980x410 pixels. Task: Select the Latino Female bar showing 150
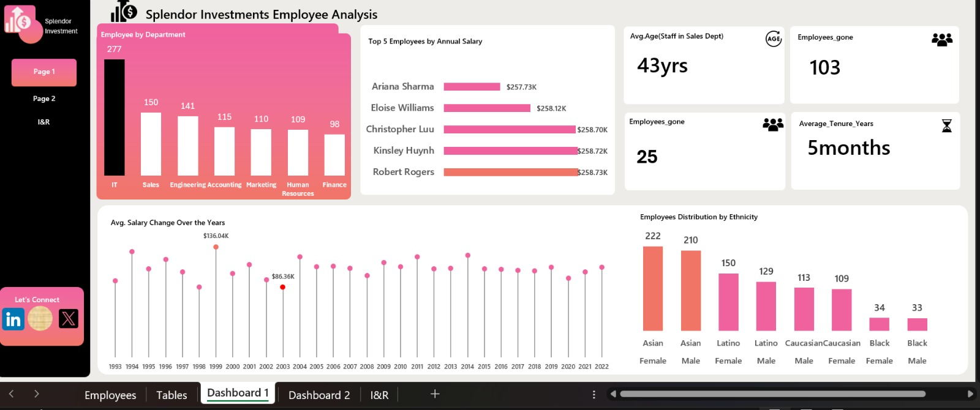click(x=728, y=302)
